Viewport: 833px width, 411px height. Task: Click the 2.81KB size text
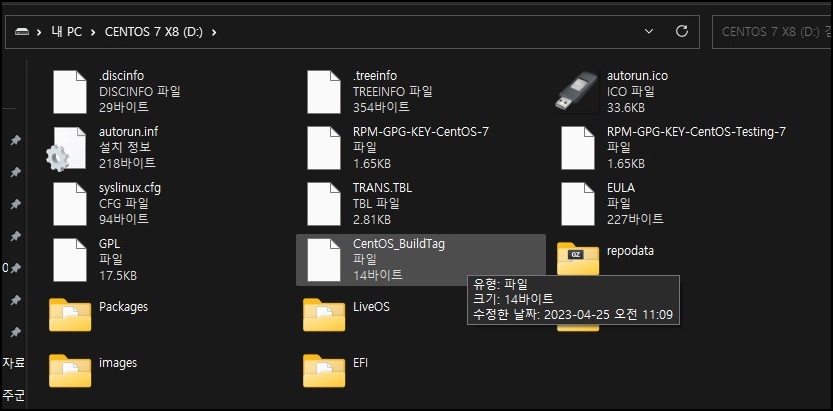click(x=372, y=219)
